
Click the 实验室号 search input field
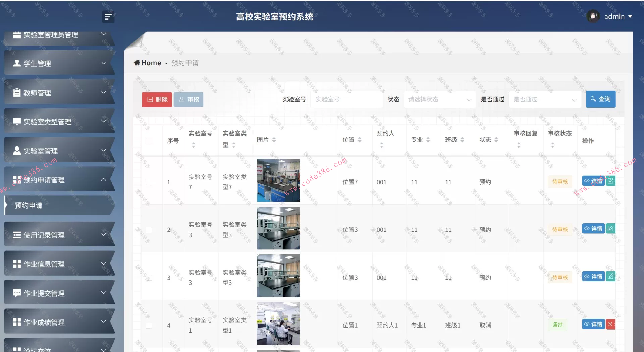pos(346,99)
